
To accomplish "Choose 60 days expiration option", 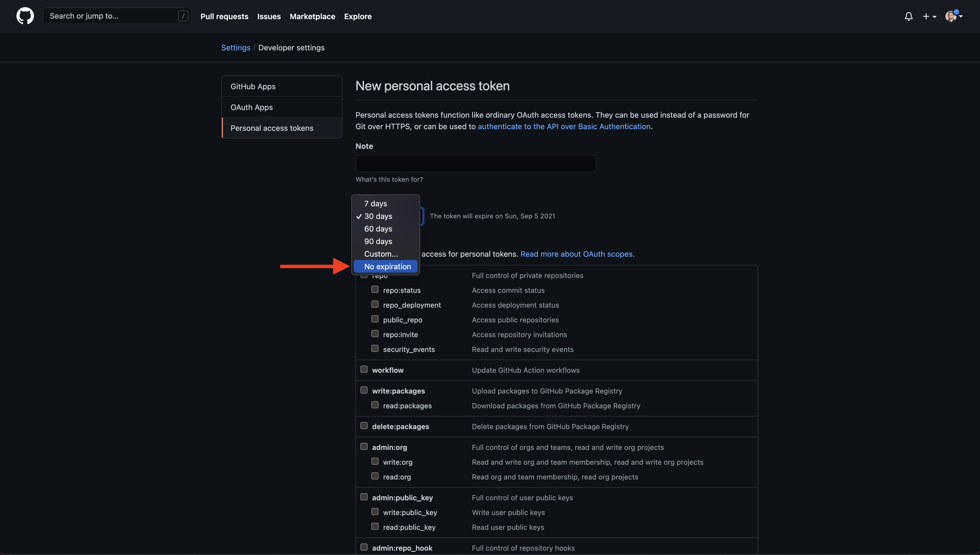I will [x=385, y=229].
